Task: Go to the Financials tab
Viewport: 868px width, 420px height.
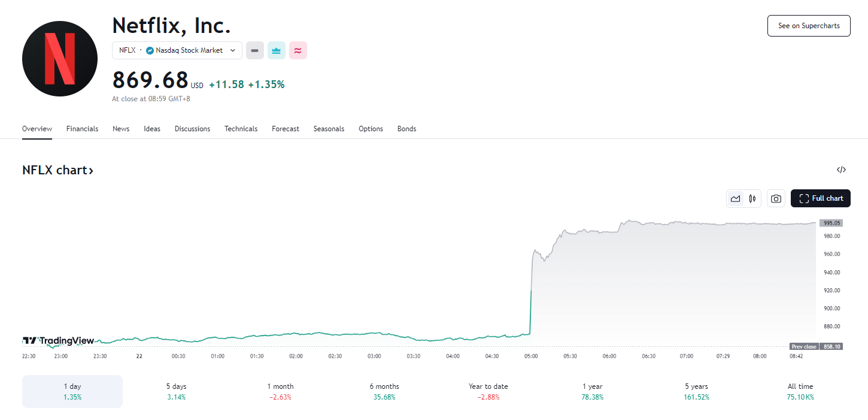Action: (x=82, y=129)
